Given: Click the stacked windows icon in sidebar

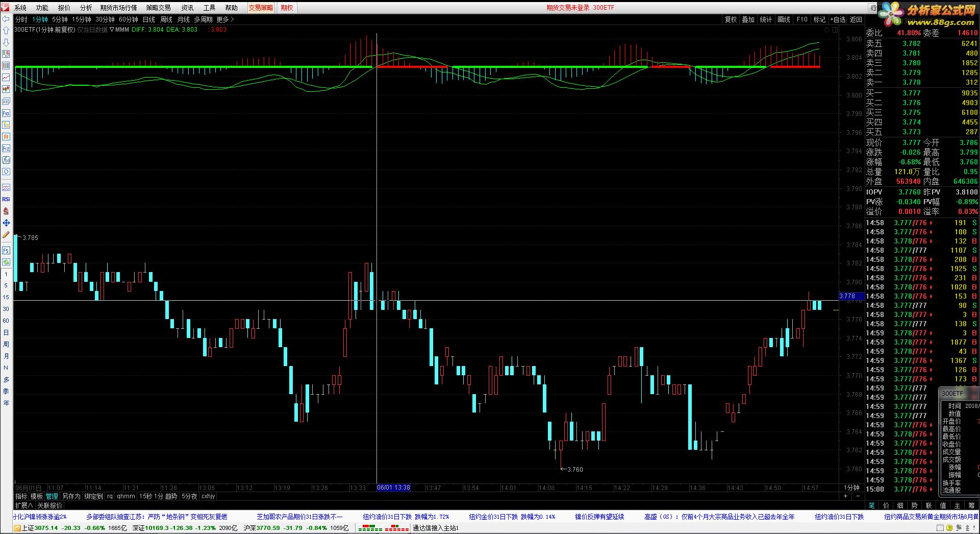Looking at the screenshot, I should [6, 101].
